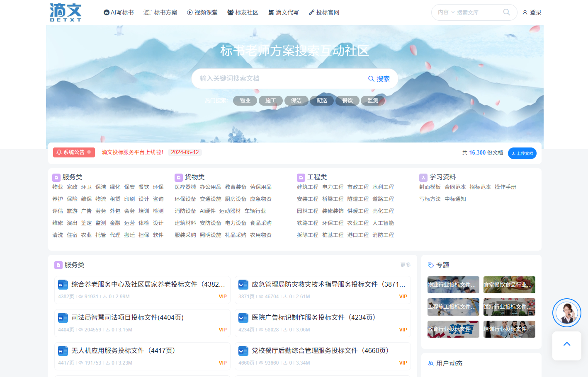This screenshot has height=377, width=588.
Task: Click the top 搜索文库 input field
Action: [x=478, y=12]
